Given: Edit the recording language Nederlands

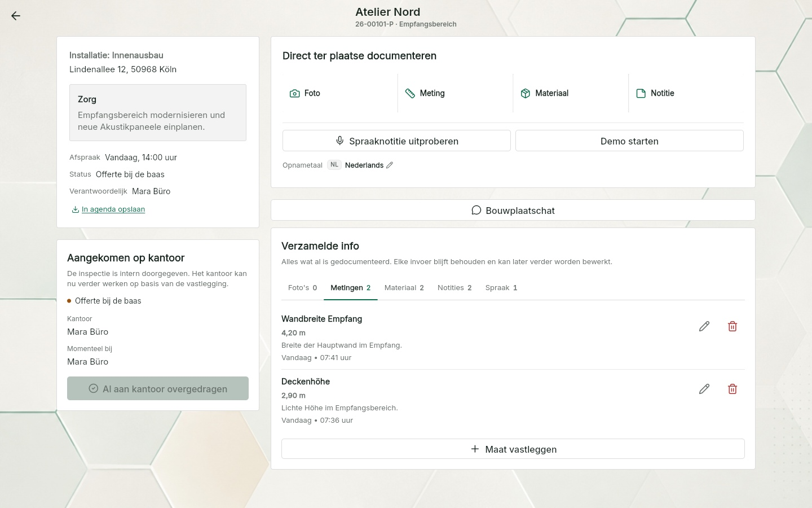Looking at the screenshot, I should (x=390, y=165).
